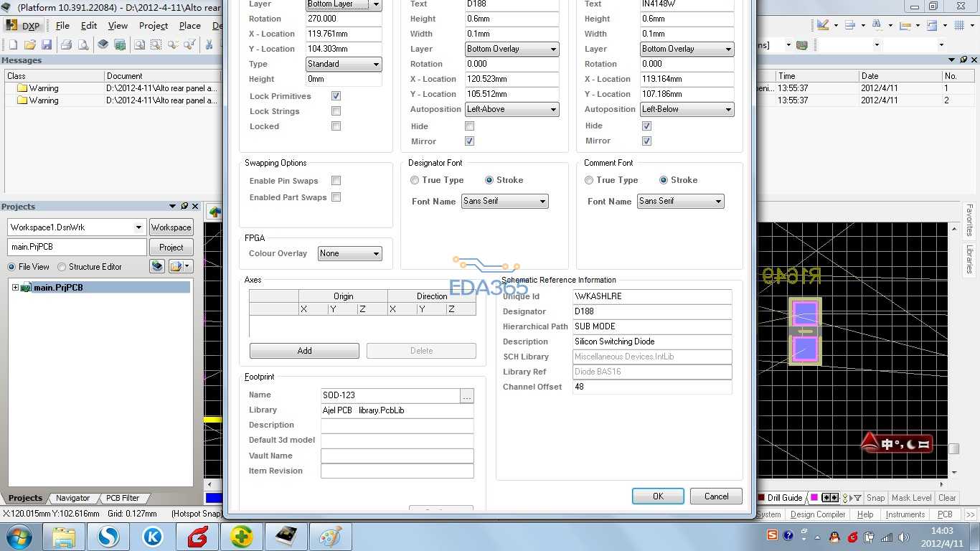The height and width of the screenshot is (551, 980).
Task: Select True Type for Designator Font
Action: 415,180
